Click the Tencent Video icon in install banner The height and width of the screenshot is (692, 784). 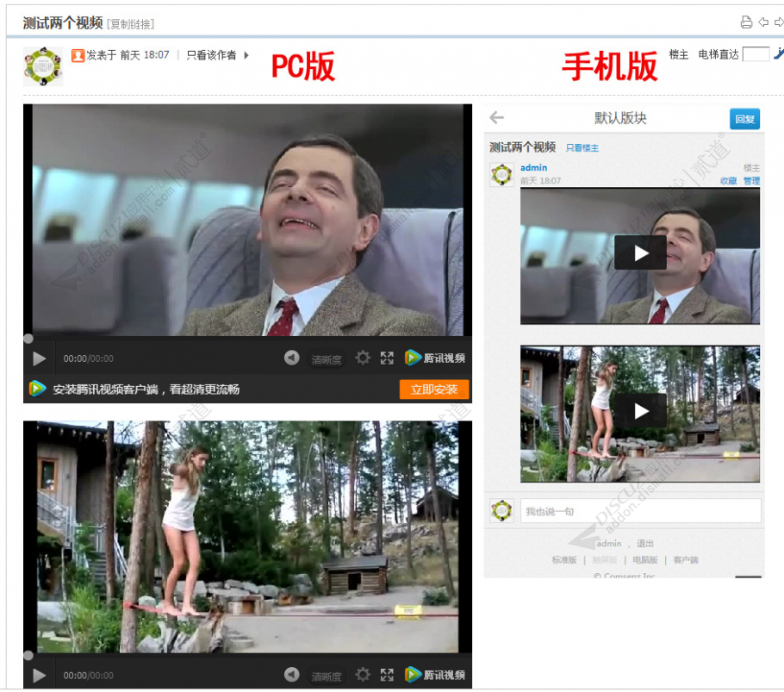pyautogui.click(x=38, y=389)
